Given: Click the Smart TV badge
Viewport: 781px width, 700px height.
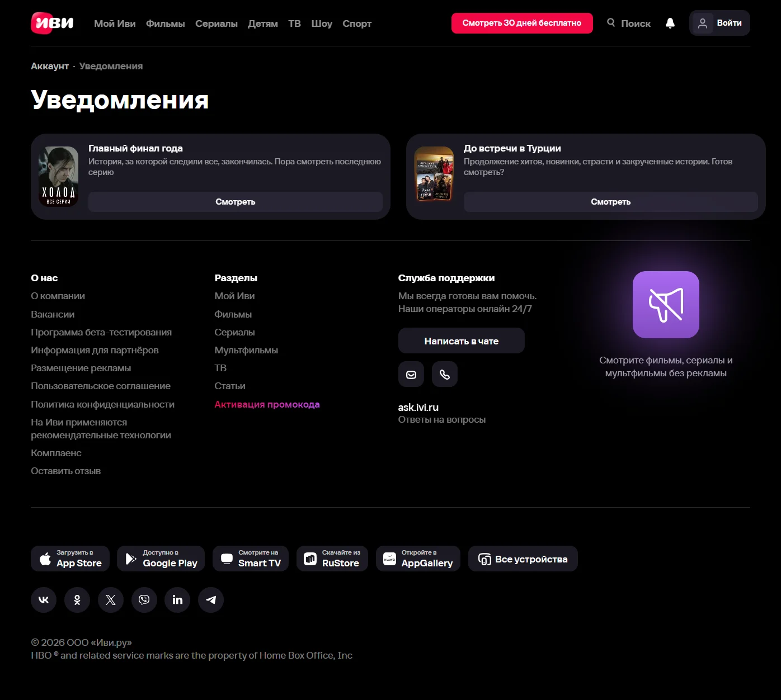Looking at the screenshot, I should point(251,559).
